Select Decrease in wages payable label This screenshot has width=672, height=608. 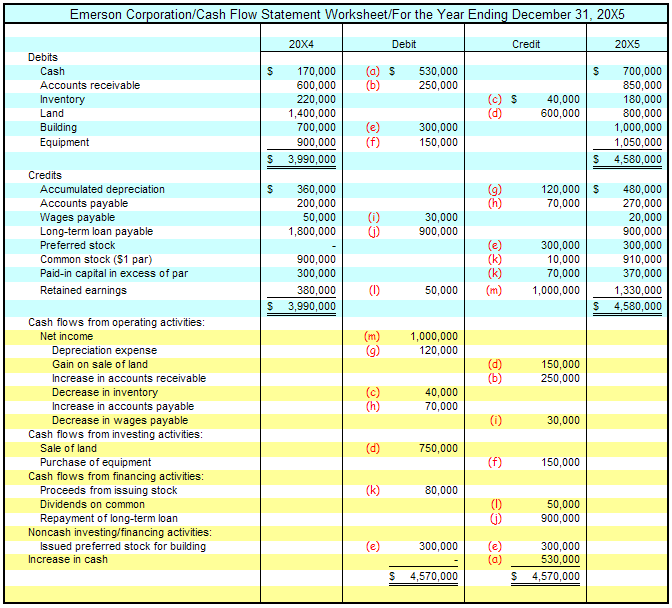[x=120, y=420]
